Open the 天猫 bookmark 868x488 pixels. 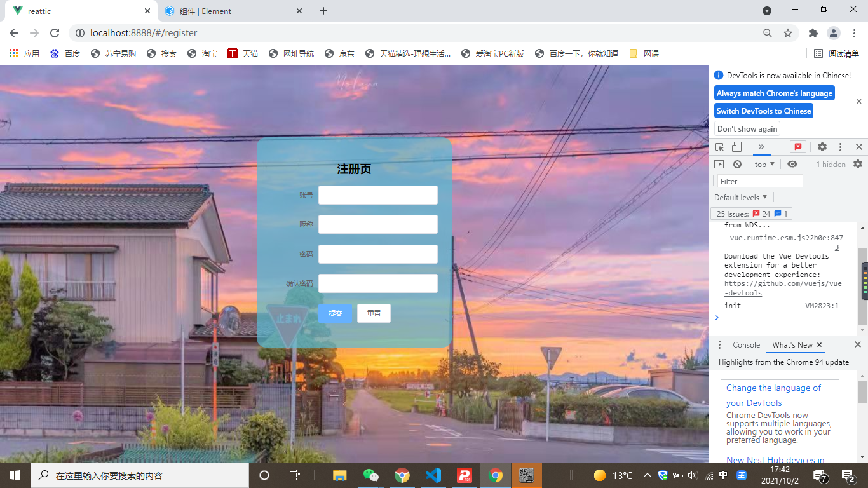coord(243,54)
